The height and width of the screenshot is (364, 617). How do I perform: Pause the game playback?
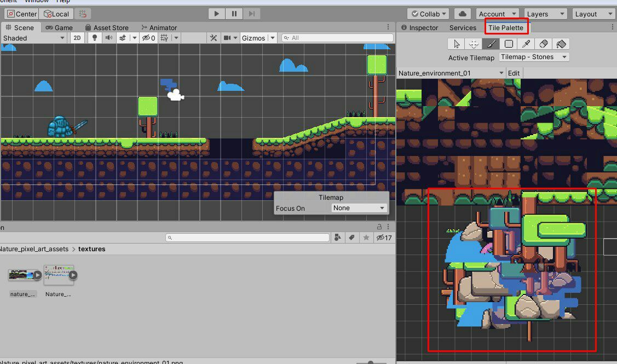pos(234,14)
